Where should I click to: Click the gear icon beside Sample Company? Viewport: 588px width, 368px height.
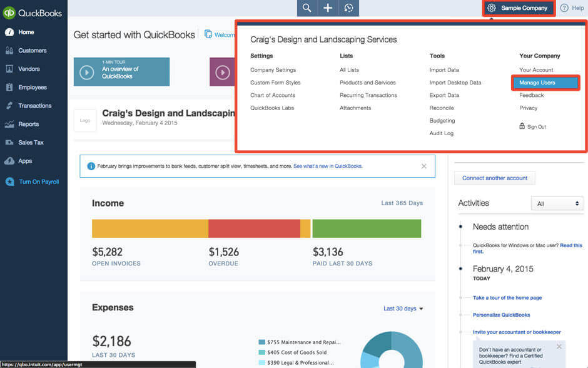492,8
